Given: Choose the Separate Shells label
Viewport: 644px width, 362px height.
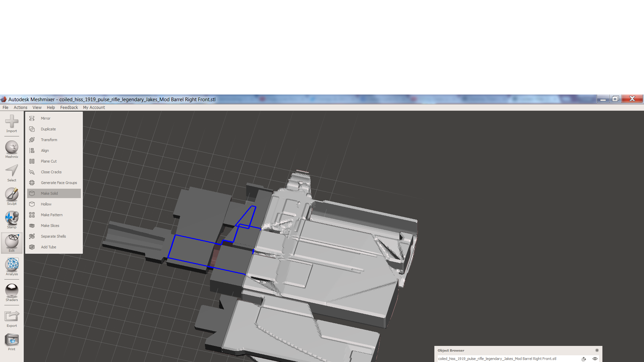Looking at the screenshot, I should [53, 236].
